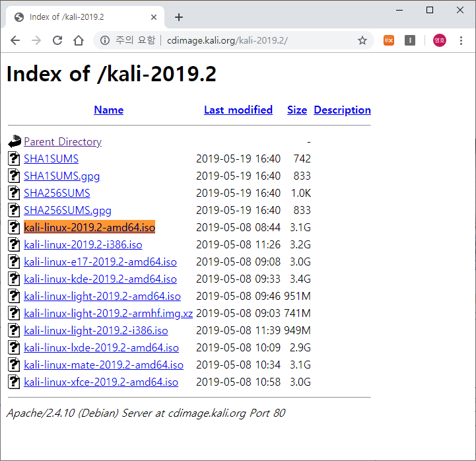The image size is (476, 461).
Task: Click the forward navigation arrow
Action: [x=36, y=40]
